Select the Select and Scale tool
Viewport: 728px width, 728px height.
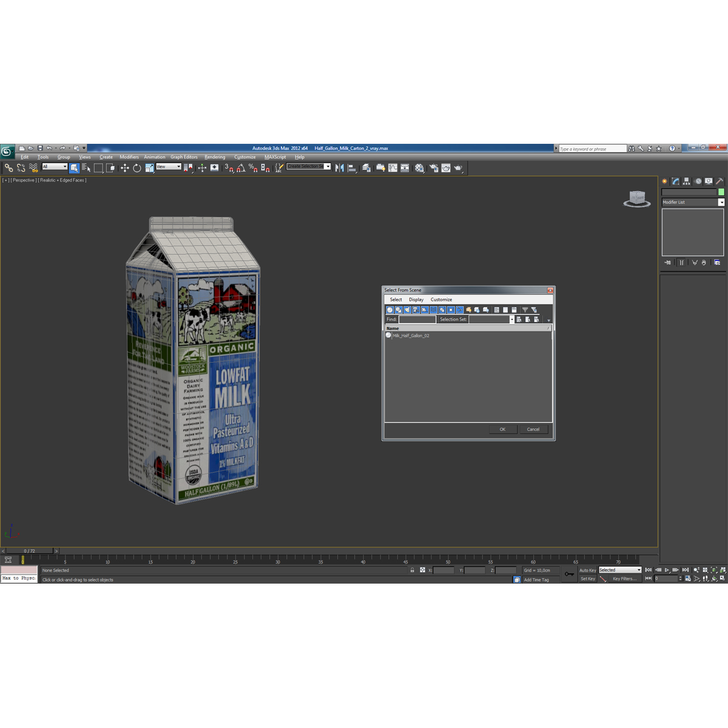point(150,167)
